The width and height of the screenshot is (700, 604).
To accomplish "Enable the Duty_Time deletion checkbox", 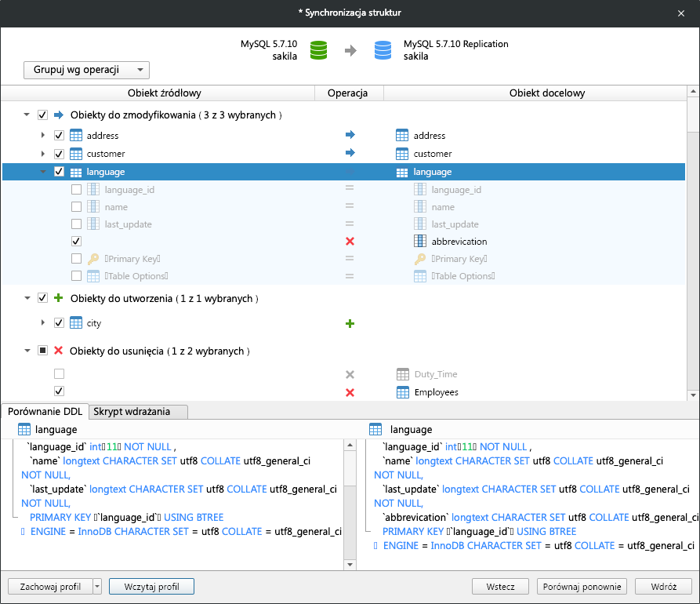I will pyautogui.click(x=59, y=374).
